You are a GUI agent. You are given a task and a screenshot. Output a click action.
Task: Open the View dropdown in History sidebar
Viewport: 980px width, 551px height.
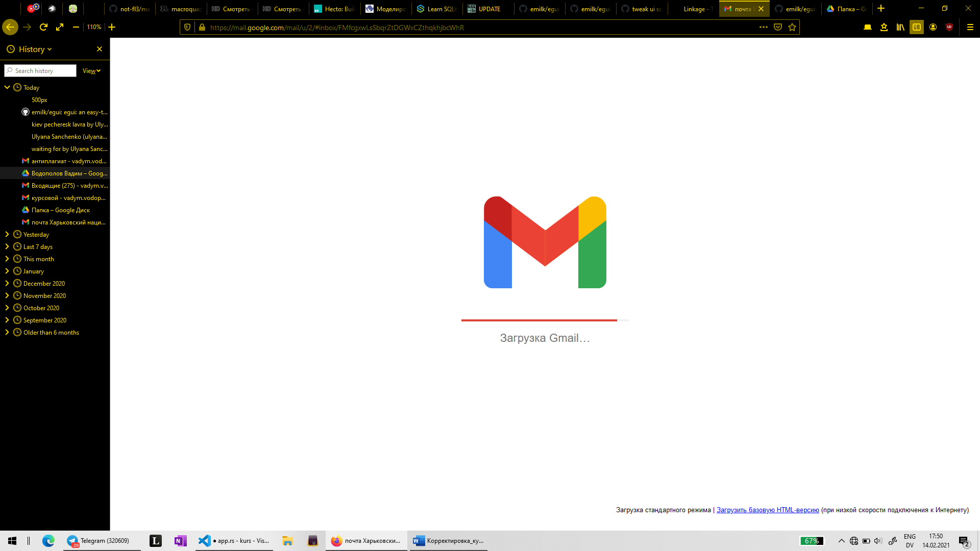tap(92, 71)
